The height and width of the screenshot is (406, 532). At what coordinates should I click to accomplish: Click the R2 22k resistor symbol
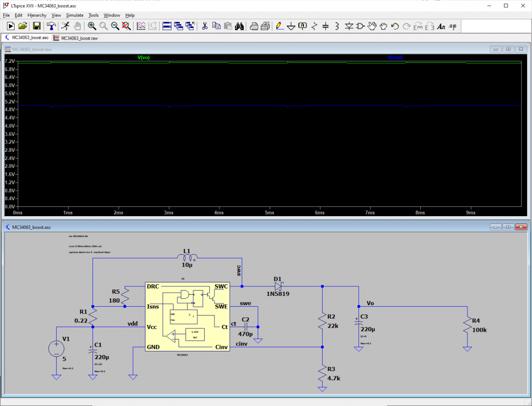322,322
